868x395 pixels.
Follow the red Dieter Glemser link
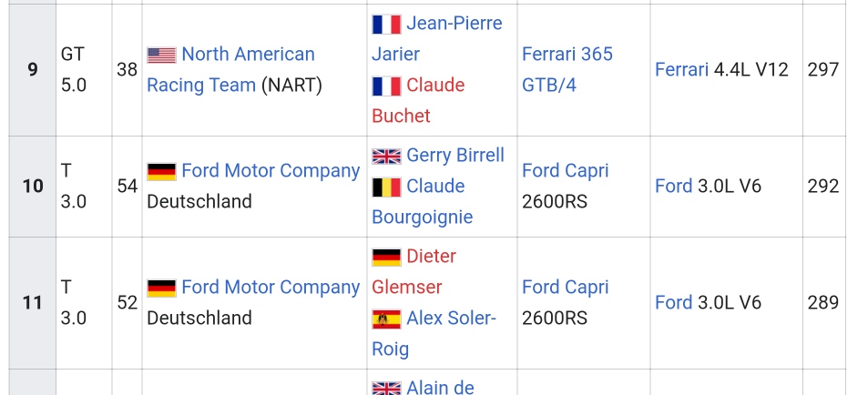pyautogui.click(x=414, y=271)
